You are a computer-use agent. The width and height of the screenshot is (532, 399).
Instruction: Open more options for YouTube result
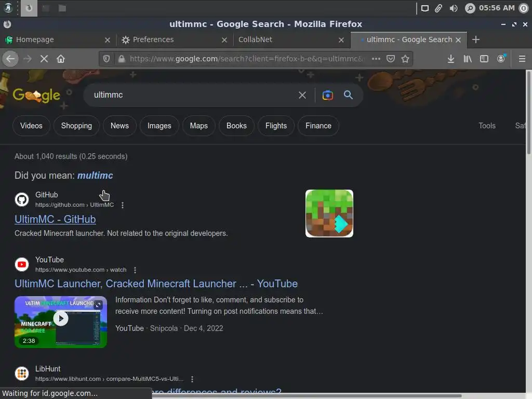(135, 270)
